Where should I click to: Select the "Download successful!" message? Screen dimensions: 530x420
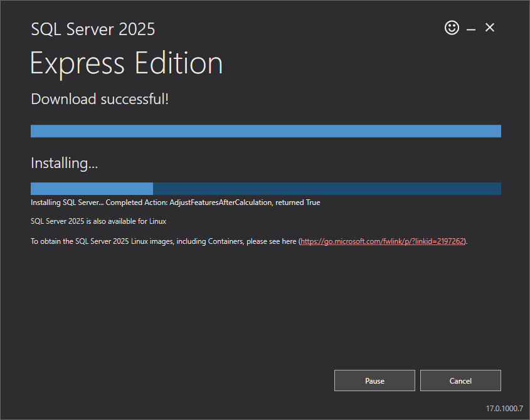100,99
